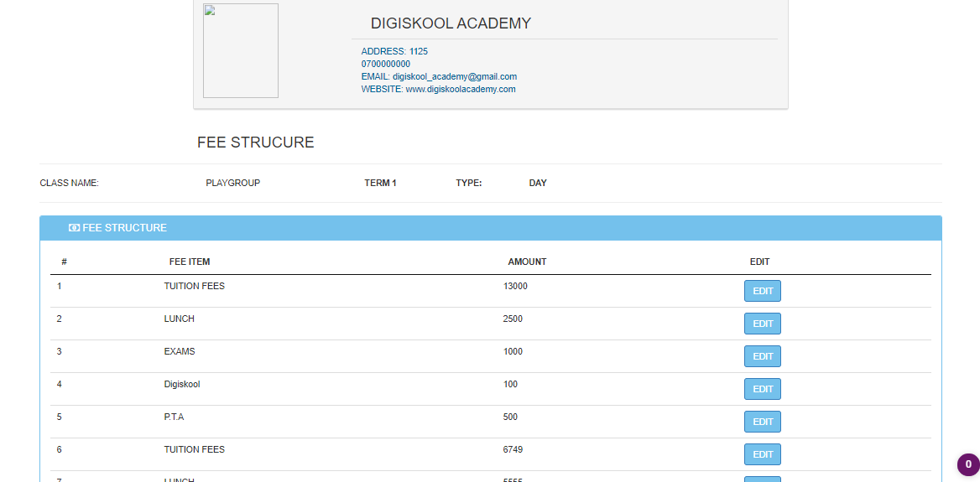
Task: Select the blue FEE STRUCTURE panel title
Action: tap(124, 228)
